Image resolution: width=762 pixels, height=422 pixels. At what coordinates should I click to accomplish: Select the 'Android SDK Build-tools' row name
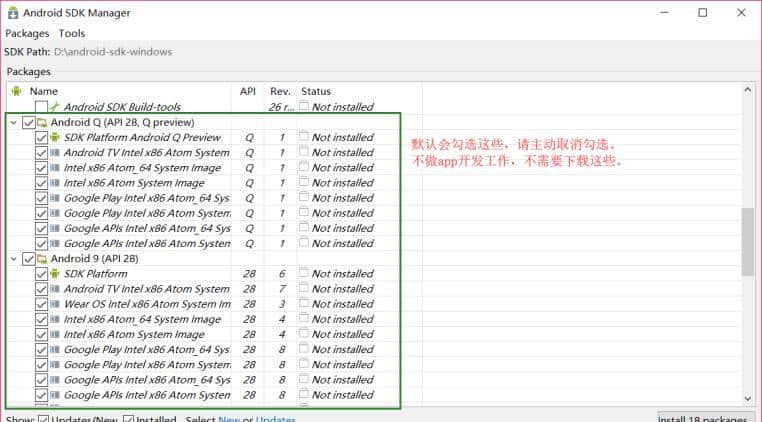pyautogui.click(x=122, y=107)
